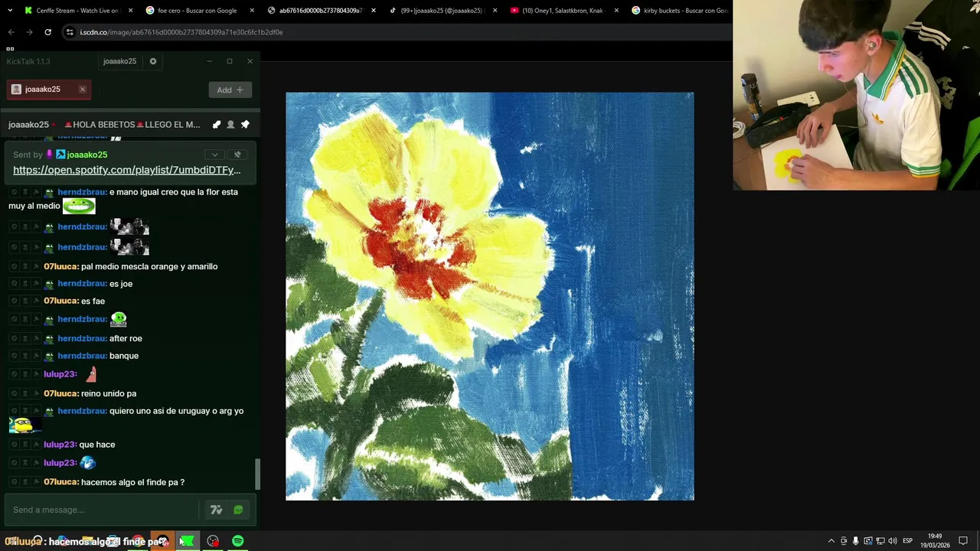The height and width of the screenshot is (551, 980).
Task: Open taskbar clock and date
Action: tap(935, 541)
